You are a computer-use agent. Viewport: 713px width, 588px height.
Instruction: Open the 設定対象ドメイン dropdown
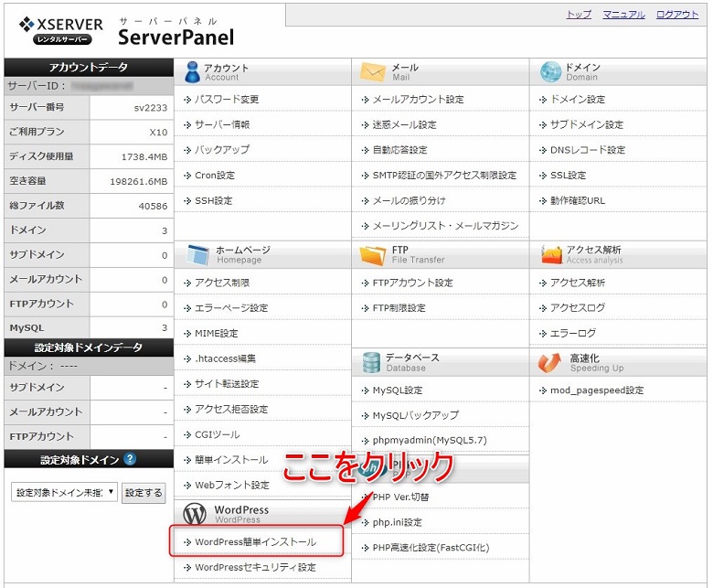(x=64, y=492)
